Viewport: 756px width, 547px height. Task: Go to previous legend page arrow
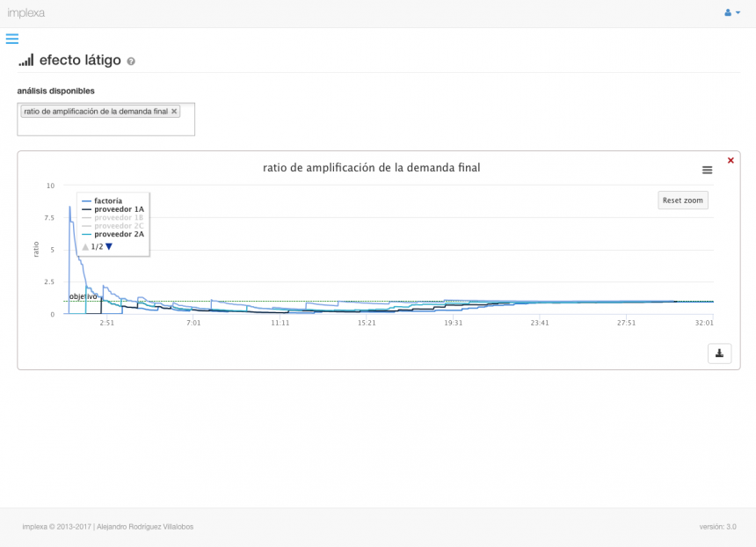click(85, 247)
